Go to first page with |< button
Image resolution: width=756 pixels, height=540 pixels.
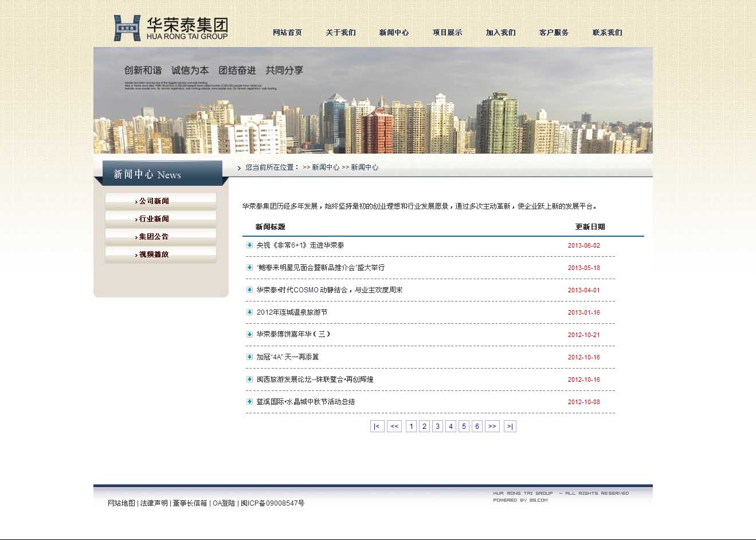pyautogui.click(x=377, y=426)
